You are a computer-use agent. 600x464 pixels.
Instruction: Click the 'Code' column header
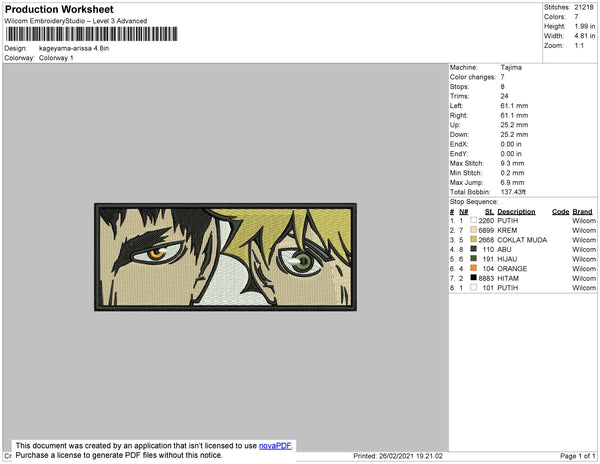point(561,212)
